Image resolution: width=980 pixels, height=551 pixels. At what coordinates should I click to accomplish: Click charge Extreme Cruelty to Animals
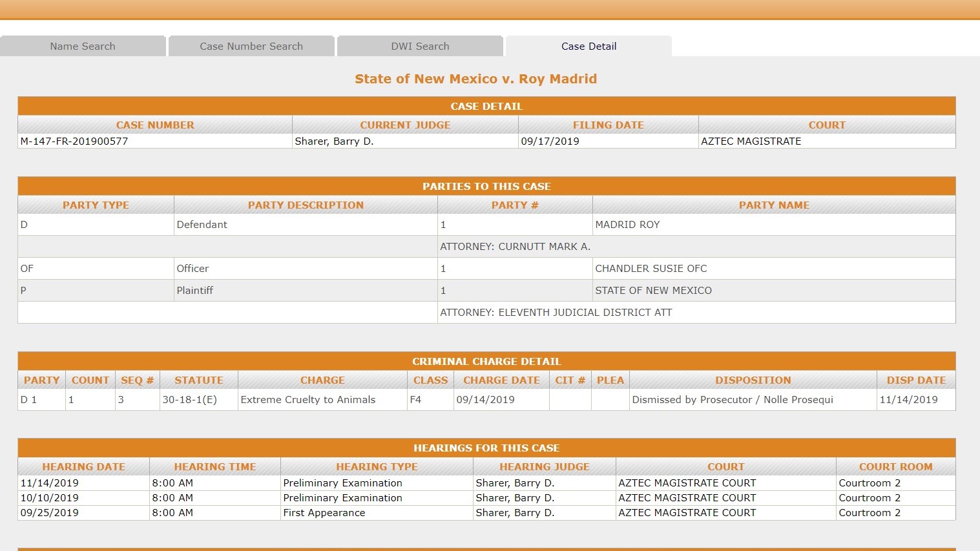(308, 400)
